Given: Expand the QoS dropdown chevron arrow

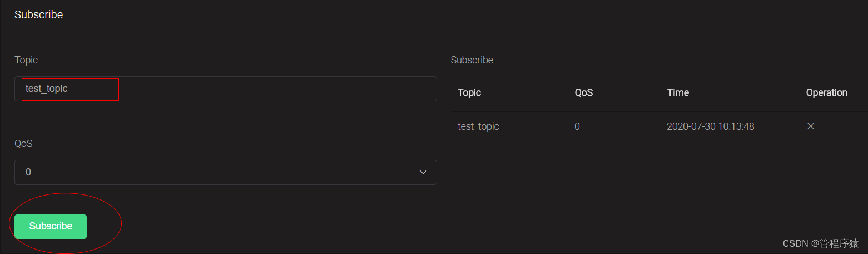Looking at the screenshot, I should [x=423, y=172].
